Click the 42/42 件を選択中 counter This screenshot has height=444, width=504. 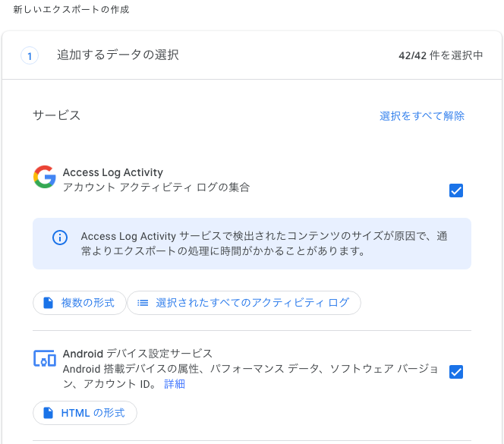[x=441, y=55]
